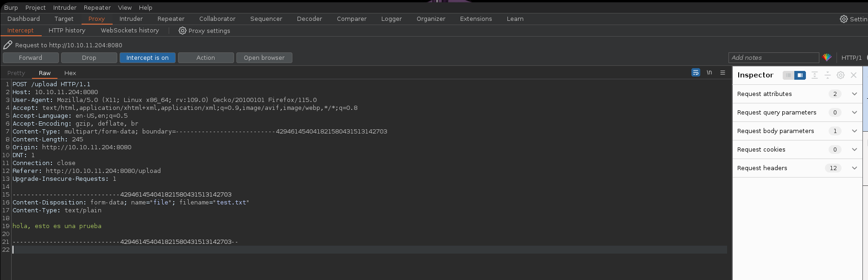Toggle the Intercept is on button
868x280 pixels.
coord(147,58)
